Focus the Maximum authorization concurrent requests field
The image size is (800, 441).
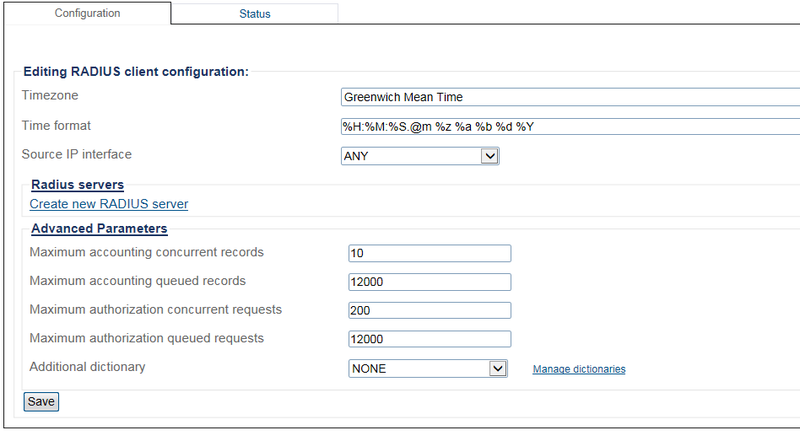tap(430, 310)
